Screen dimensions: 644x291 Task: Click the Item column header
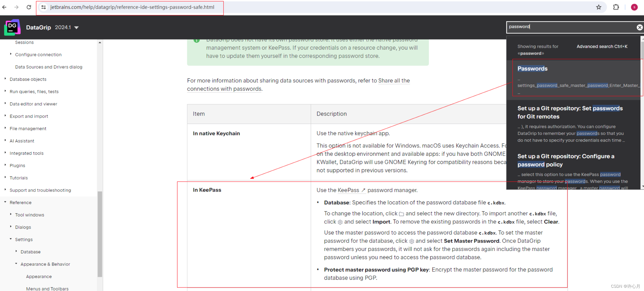tap(249, 114)
